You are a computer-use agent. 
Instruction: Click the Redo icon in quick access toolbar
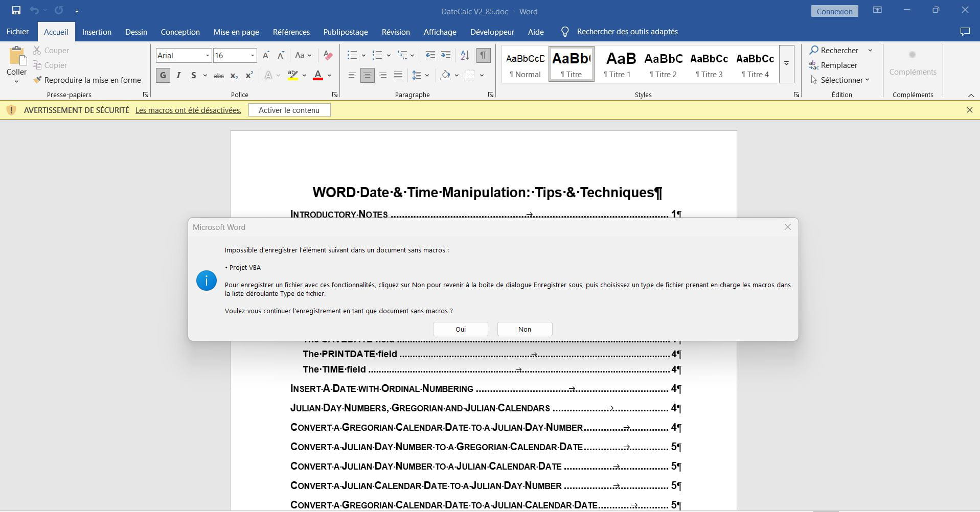tap(59, 10)
